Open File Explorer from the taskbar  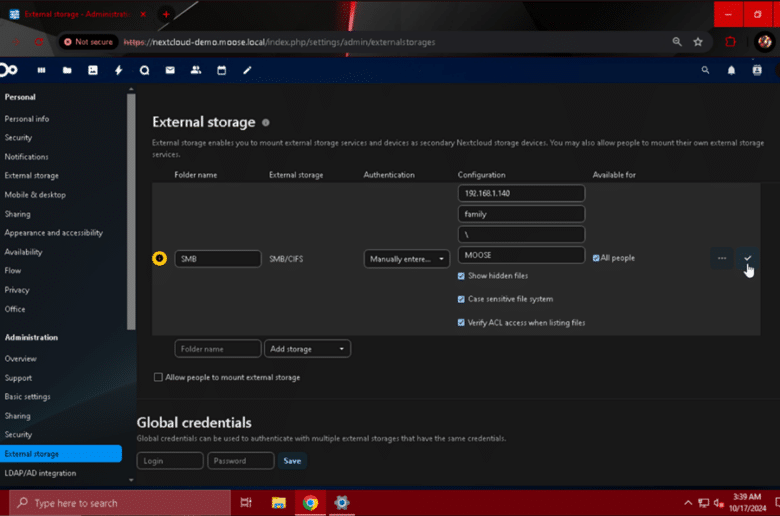point(279,503)
